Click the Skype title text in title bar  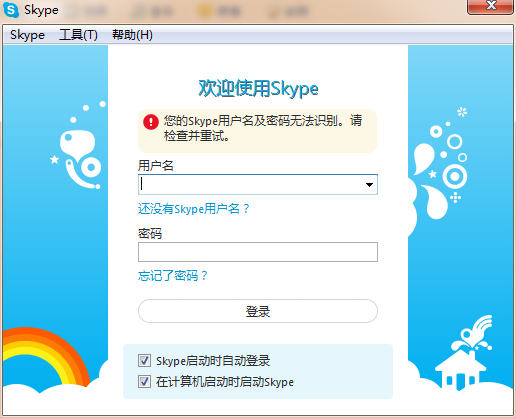41,10
